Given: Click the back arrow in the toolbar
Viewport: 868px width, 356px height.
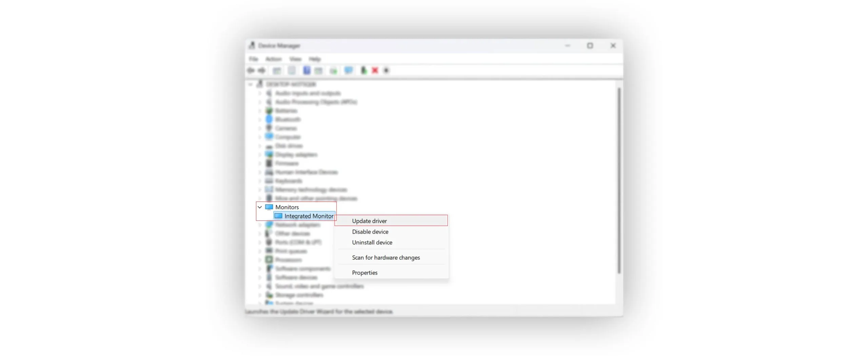Looking at the screenshot, I should (x=251, y=70).
